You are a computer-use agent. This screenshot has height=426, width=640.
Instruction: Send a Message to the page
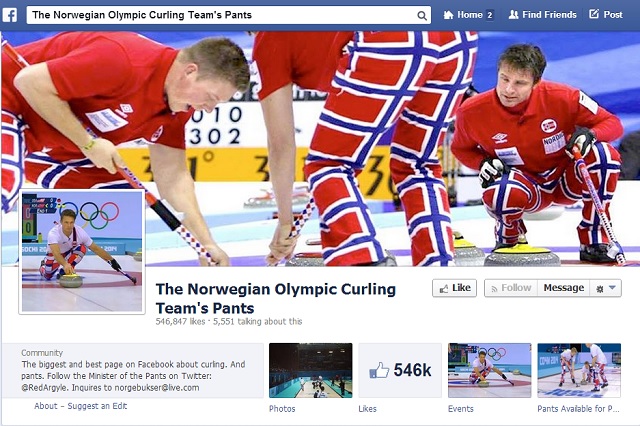[564, 288]
